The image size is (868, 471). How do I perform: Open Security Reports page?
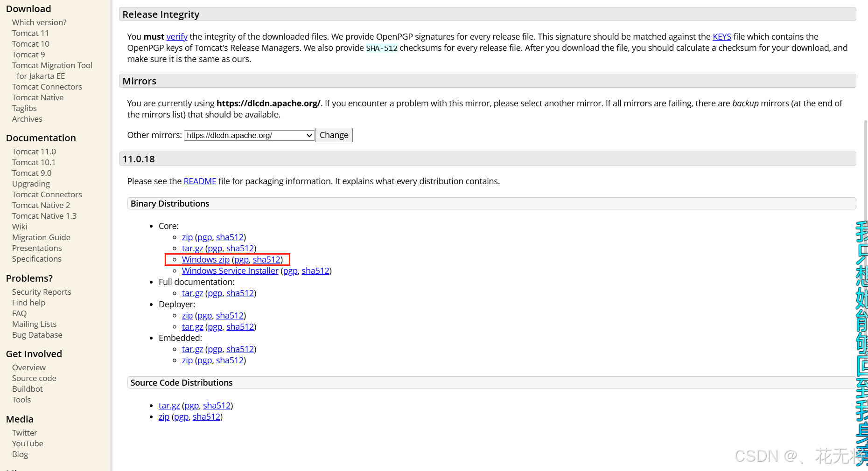pyautogui.click(x=42, y=292)
